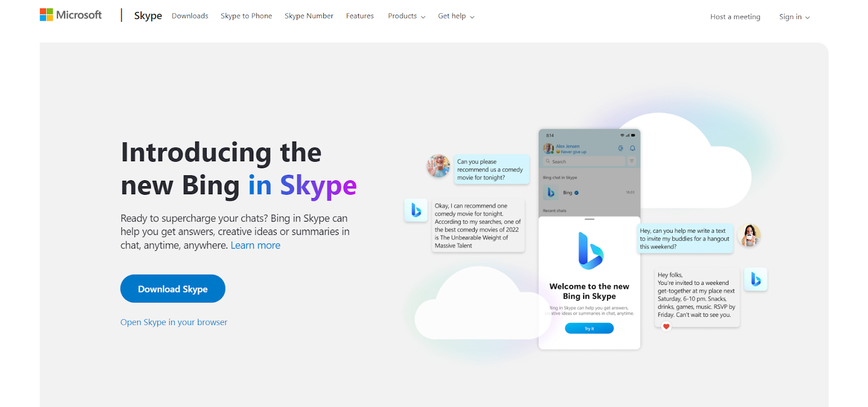Click the Download Skype button
The width and height of the screenshot is (868, 407).
(x=173, y=289)
